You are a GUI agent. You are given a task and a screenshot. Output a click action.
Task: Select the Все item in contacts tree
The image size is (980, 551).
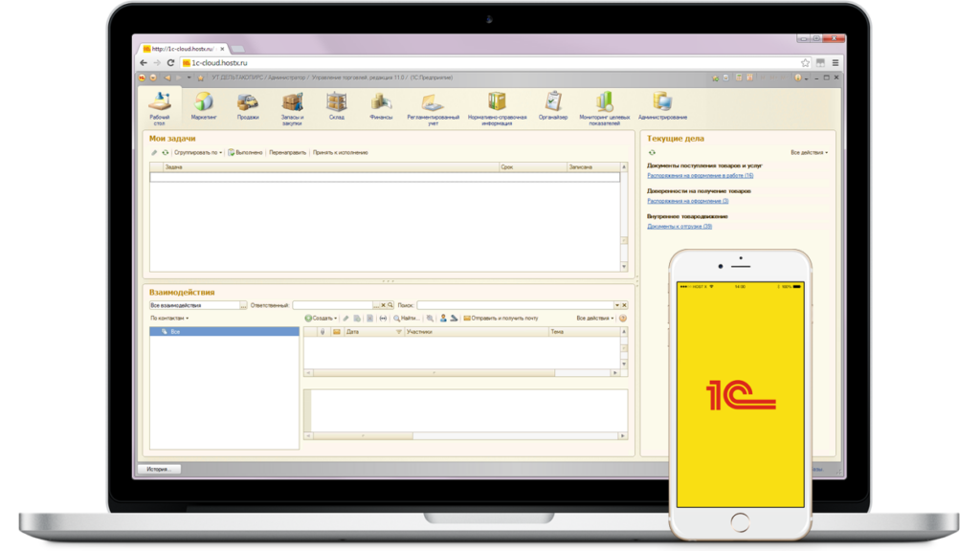pos(224,332)
